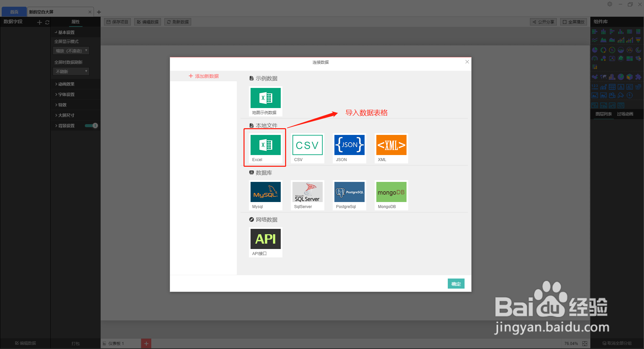Open the 缩放(不滚动) display mode dropdown

pyautogui.click(x=71, y=51)
